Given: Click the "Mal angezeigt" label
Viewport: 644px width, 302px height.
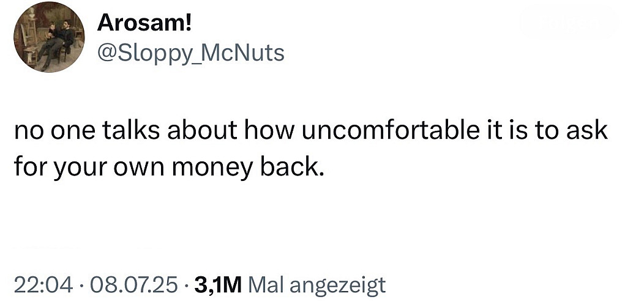Looking at the screenshot, I should pos(318,284).
